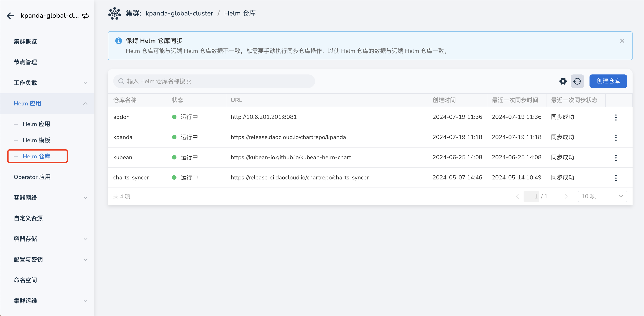Click the kpanda chartrepo URL

pyautogui.click(x=288, y=137)
